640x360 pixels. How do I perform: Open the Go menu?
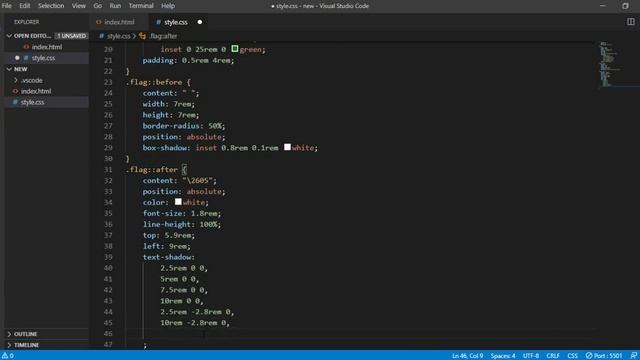[98, 6]
